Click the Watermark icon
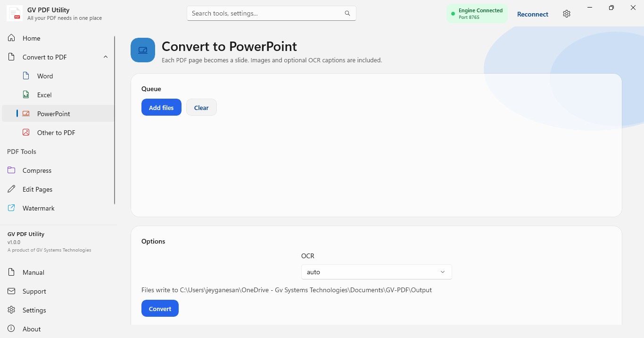 point(12,208)
